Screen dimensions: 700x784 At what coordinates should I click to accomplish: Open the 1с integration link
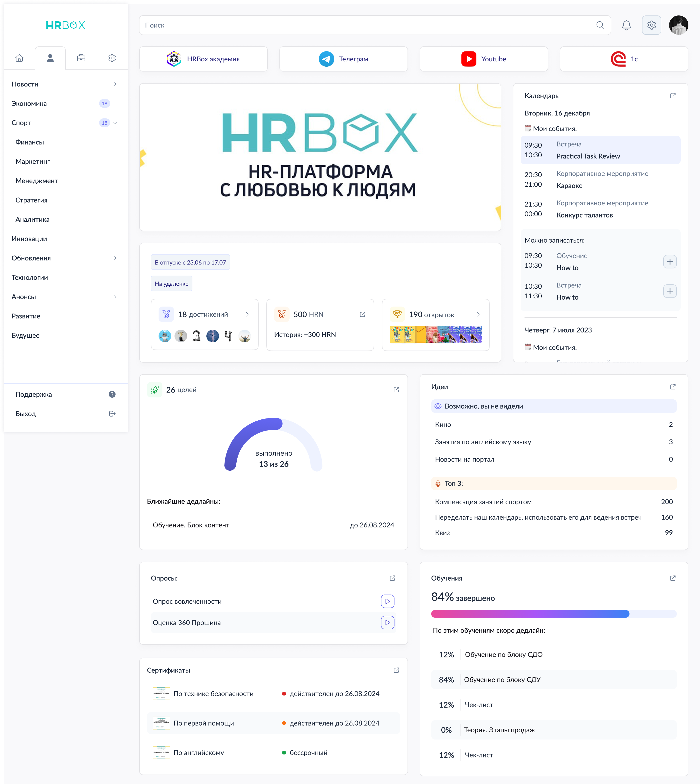pyautogui.click(x=624, y=59)
